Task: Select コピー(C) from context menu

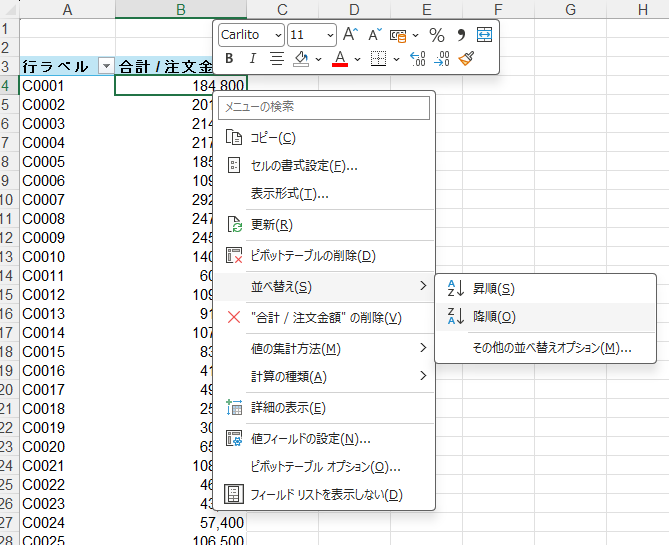Action: click(324, 138)
